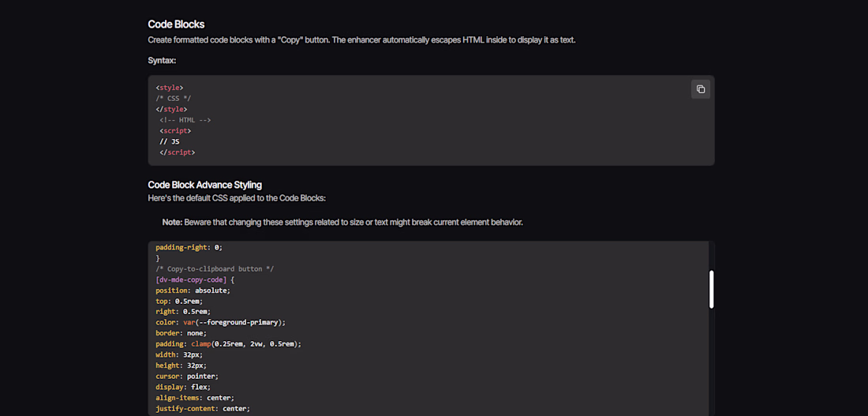This screenshot has width=868, height=416.
Task: Click the "border: none;" code line
Action: coord(181,333)
